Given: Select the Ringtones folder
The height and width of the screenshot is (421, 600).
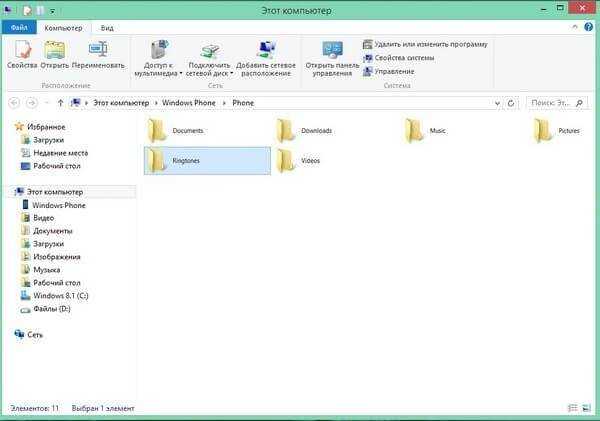Looking at the screenshot, I should tap(207, 161).
